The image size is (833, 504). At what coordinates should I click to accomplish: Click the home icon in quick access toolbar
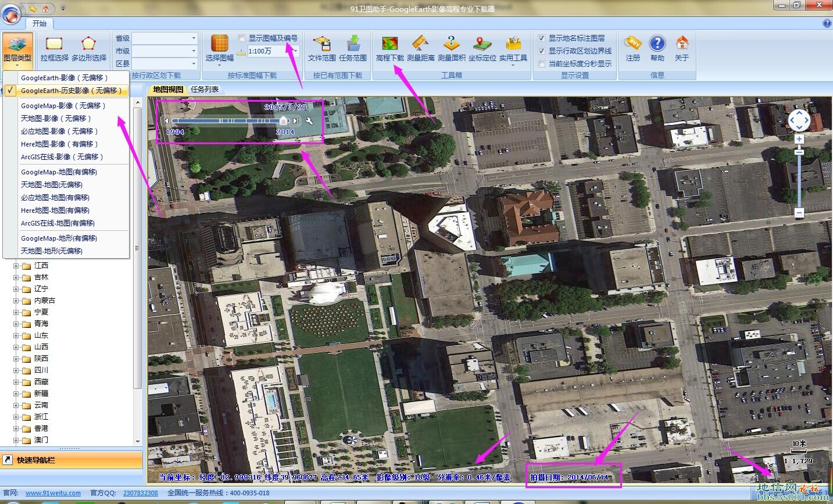[46, 8]
